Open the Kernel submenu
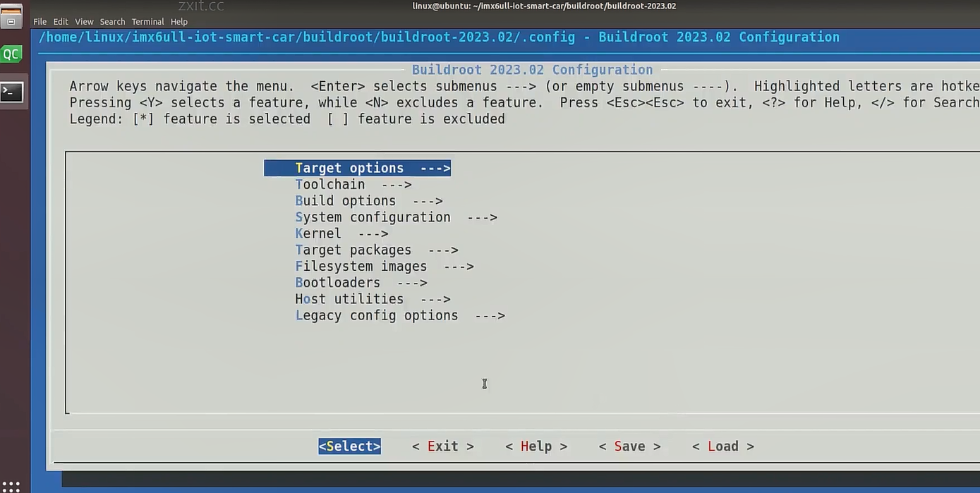Image resolution: width=980 pixels, height=493 pixels. (x=341, y=233)
